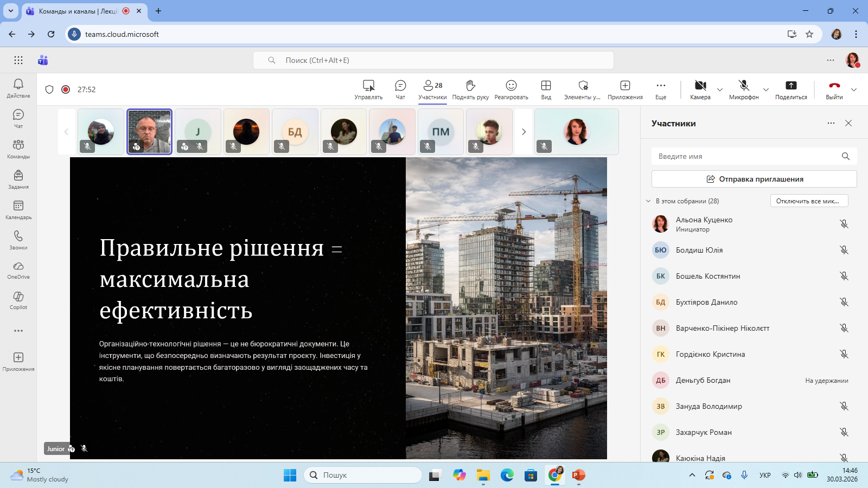Open the Участники tab with 28 count
The image size is (868, 488).
pos(432,89)
